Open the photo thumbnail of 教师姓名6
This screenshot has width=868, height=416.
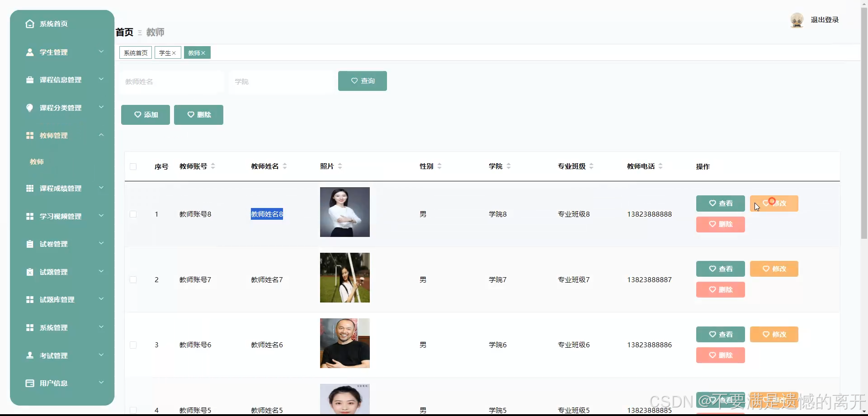345,343
